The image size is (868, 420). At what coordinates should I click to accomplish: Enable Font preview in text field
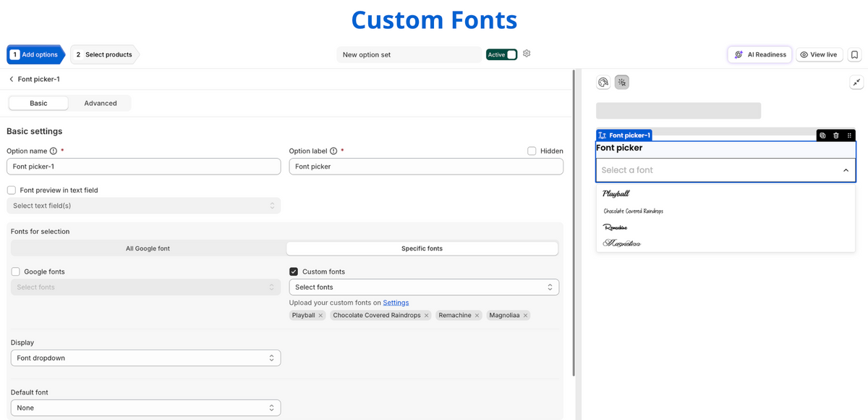click(12, 190)
